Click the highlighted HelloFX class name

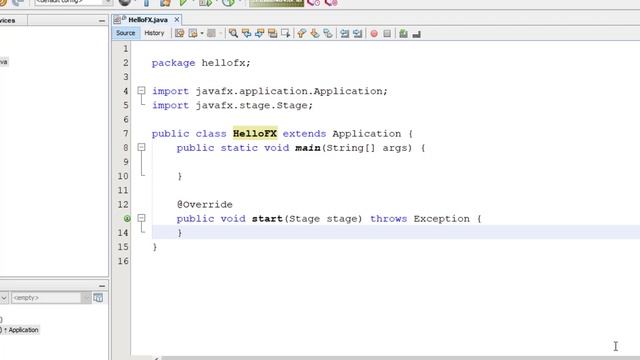(255, 133)
